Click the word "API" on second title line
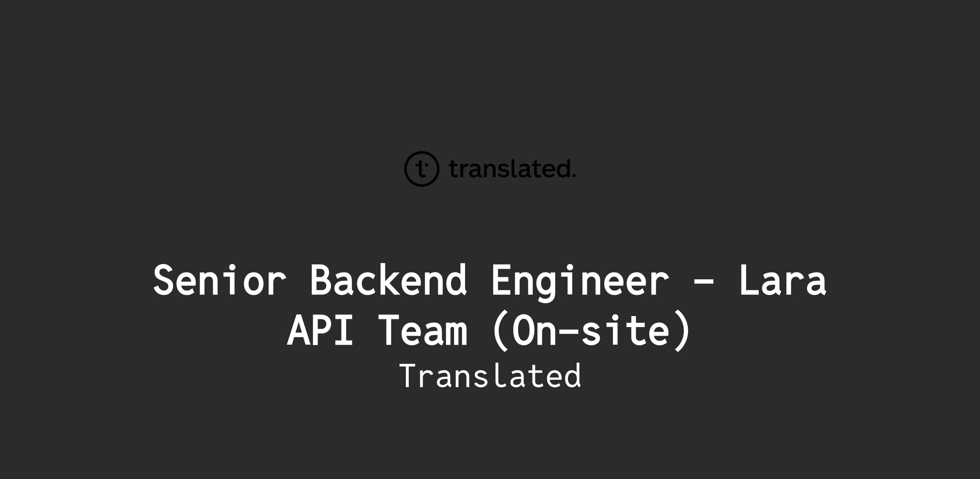The height and width of the screenshot is (479, 980). [320, 330]
